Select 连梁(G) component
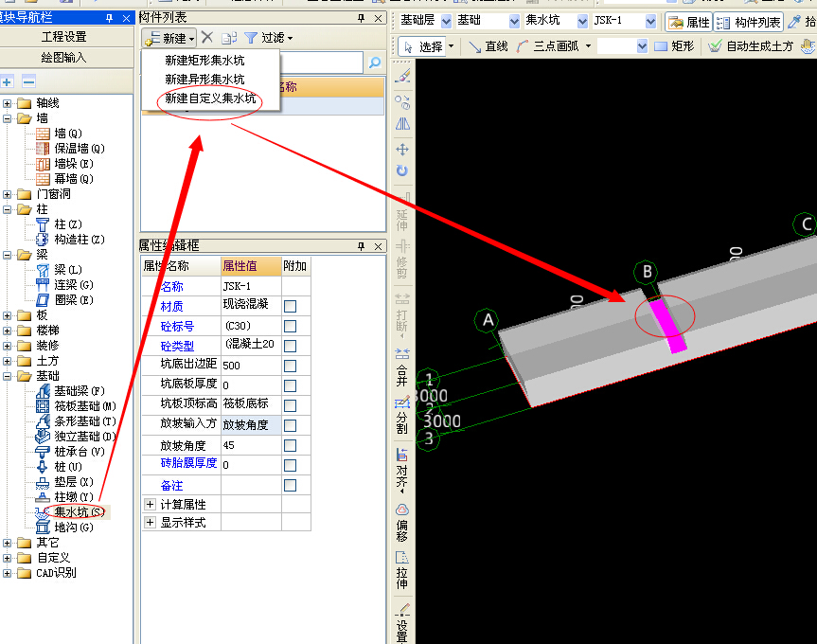817x644 pixels. 74,285
